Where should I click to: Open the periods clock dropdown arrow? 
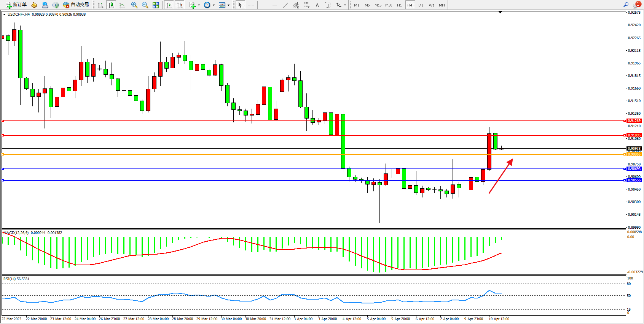point(214,5)
